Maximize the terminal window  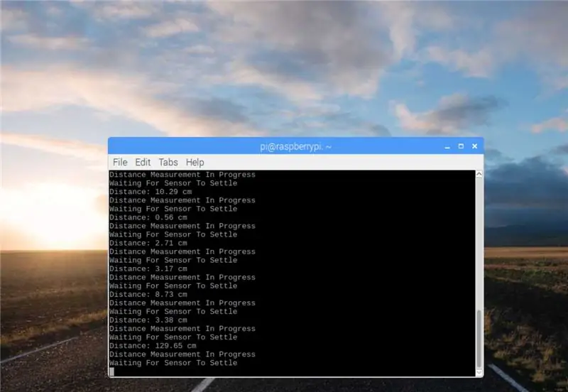pos(461,146)
